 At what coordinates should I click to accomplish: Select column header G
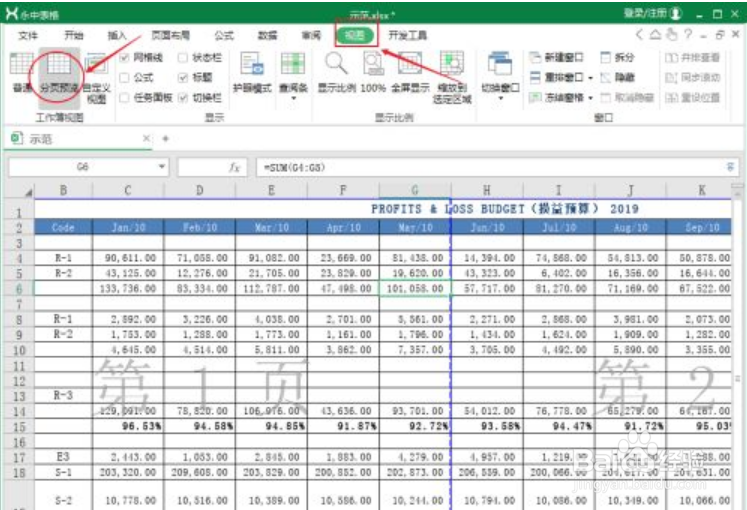coord(415,190)
